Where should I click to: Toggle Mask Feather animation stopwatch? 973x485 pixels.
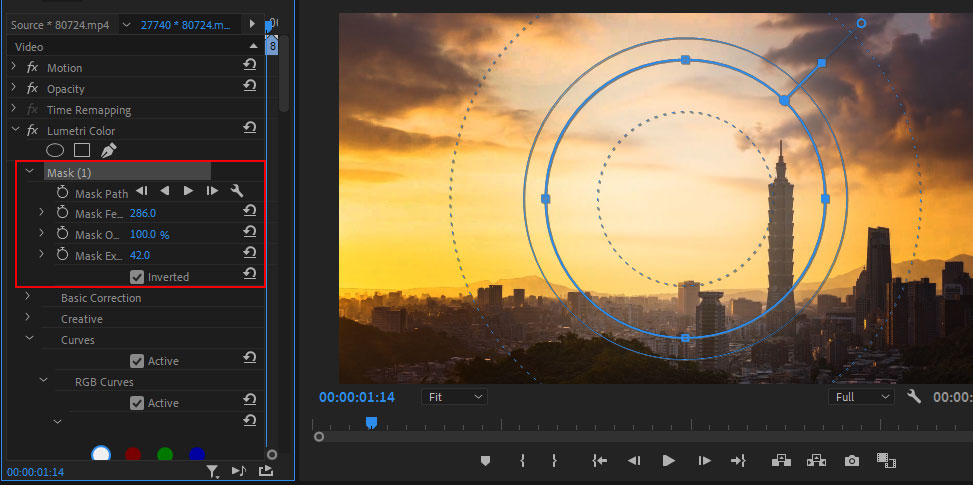point(62,213)
